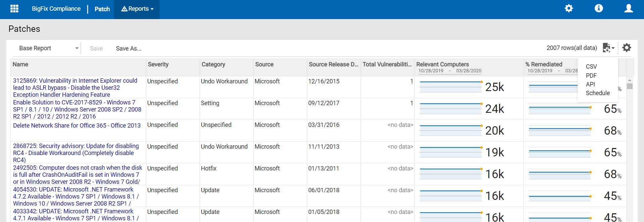The image size is (644, 222).
Task: Click the 25k Relevant Computers trend chart
Action: pos(450,87)
